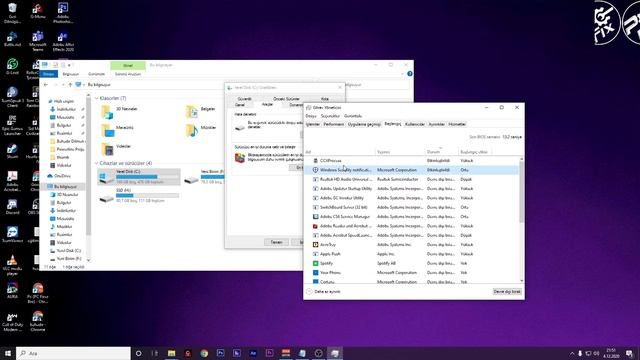Open Dosya menu in Task Manager
This screenshot has width=640, height=360.
[x=311, y=116]
